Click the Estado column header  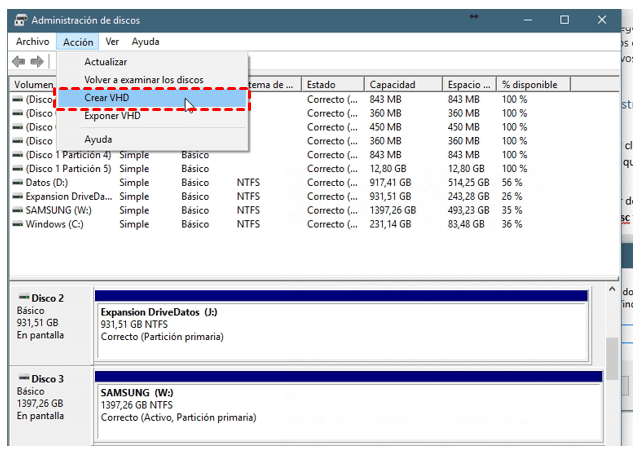[321, 85]
